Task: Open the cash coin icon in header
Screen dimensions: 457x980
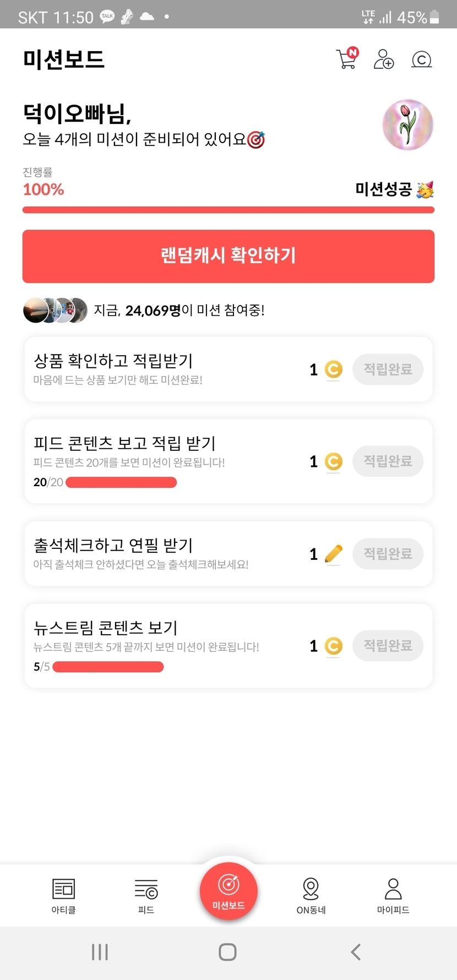Action: (421, 59)
